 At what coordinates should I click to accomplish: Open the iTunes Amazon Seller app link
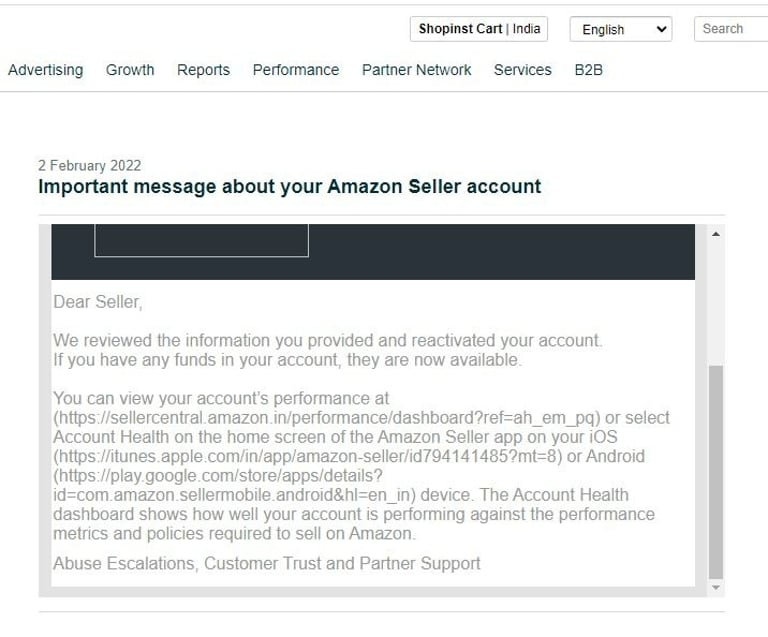click(308, 456)
